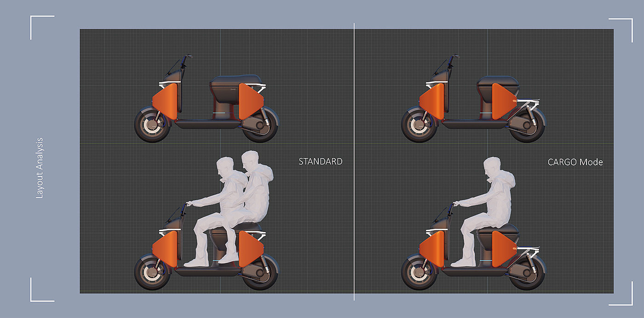The image size is (644, 318).
Task: Click the rear orange triangle panel on the top STANDARD scooter
Action: pyautogui.click(x=250, y=101)
